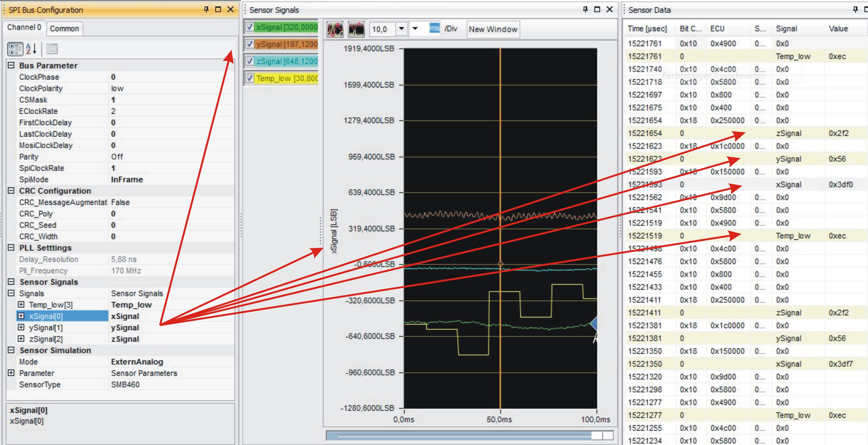Close the Sensor Signals panel
The image size is (868, 445).
[610, 9]
